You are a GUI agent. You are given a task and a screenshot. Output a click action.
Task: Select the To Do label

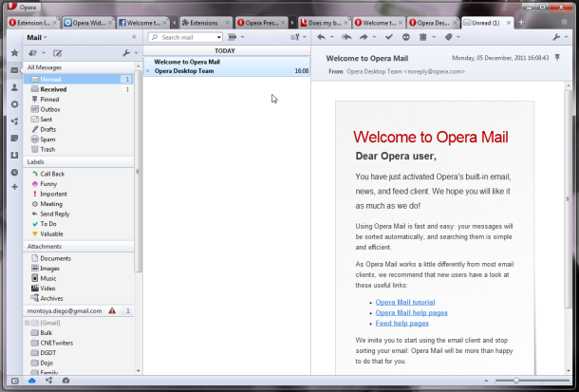(x=79, y=224)
